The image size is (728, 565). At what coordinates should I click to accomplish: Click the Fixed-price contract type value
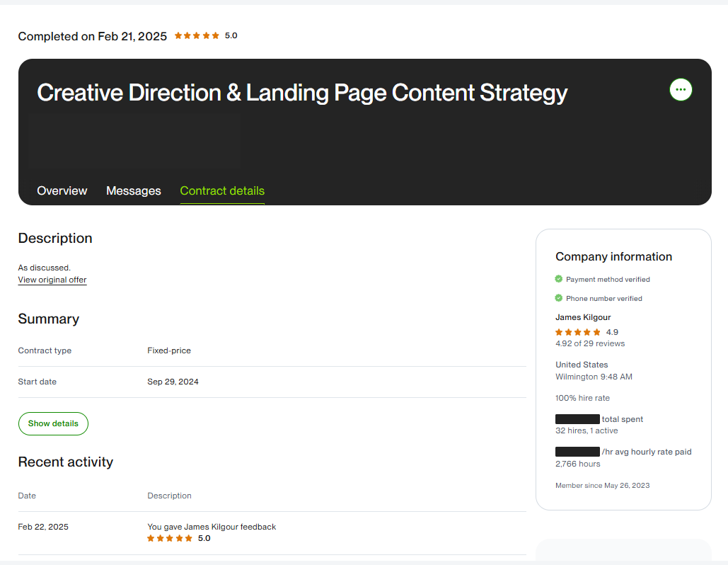click(169, 350)
